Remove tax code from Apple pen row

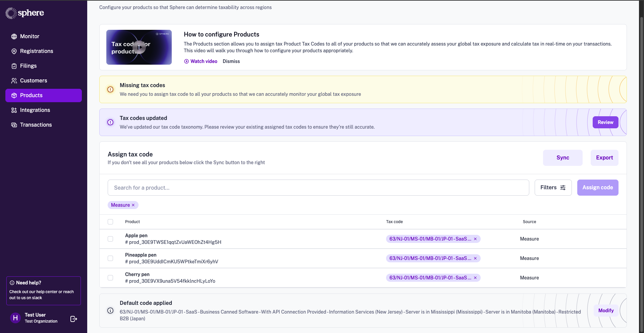pyautogui.click(x=475, y=239)
